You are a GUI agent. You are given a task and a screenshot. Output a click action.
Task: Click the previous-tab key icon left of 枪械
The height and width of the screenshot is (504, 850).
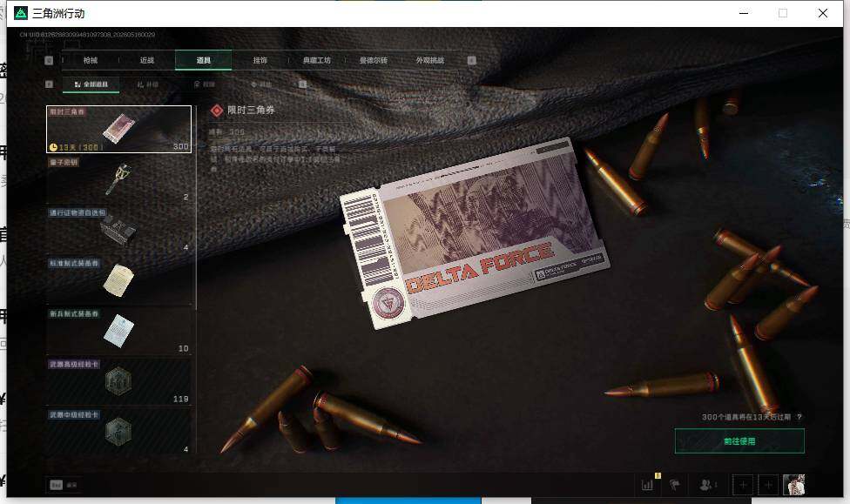(x=49, y=60)
